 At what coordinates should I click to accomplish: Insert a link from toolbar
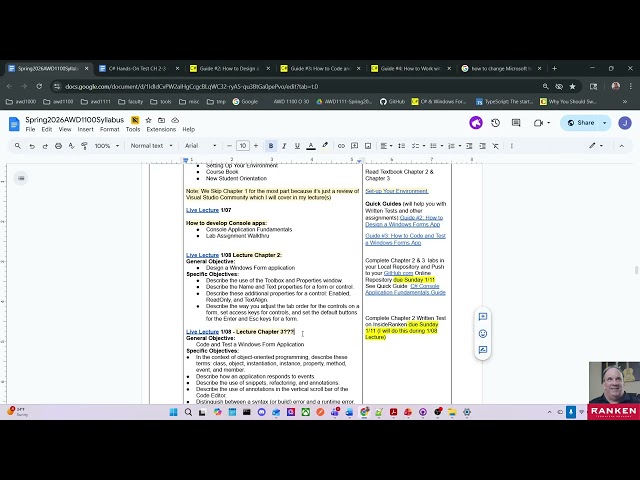click(x=341, y=146)
